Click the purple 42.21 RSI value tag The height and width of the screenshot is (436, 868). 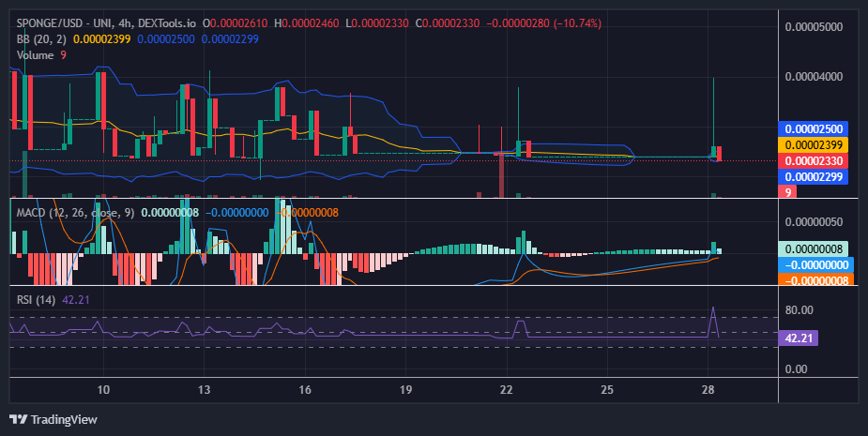[799, 338]
